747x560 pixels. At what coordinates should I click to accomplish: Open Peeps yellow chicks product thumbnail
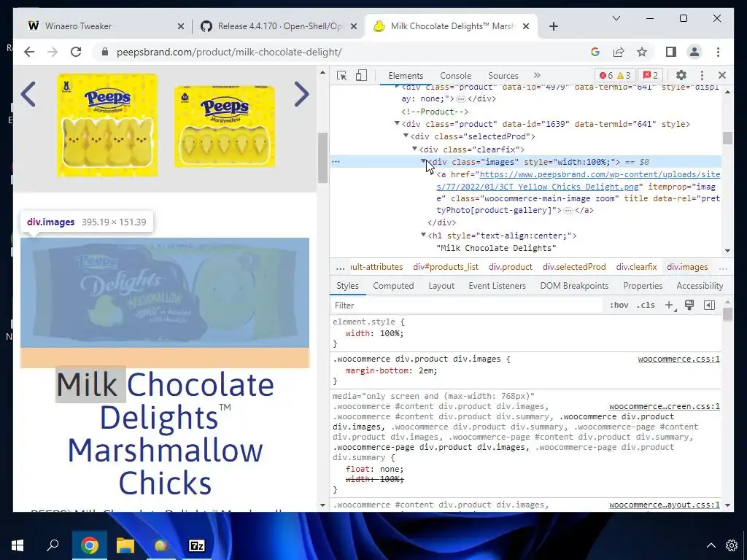(225, 127)
